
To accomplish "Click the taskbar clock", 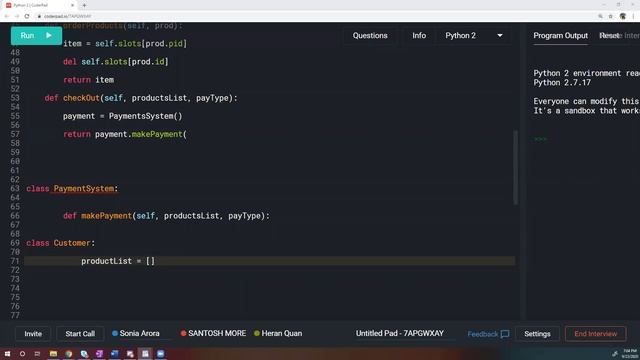I will [x=630, y=354].
